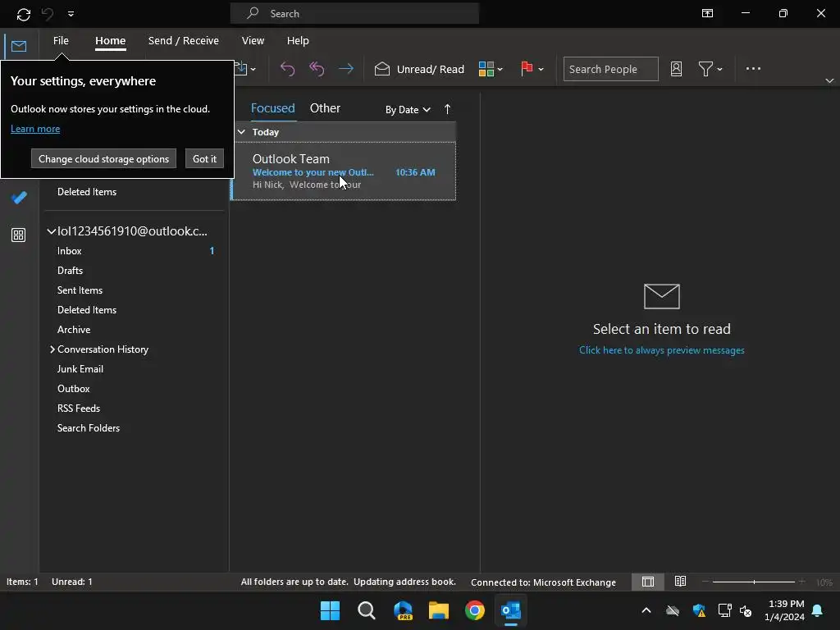Open Search Folders

[89, 428]
